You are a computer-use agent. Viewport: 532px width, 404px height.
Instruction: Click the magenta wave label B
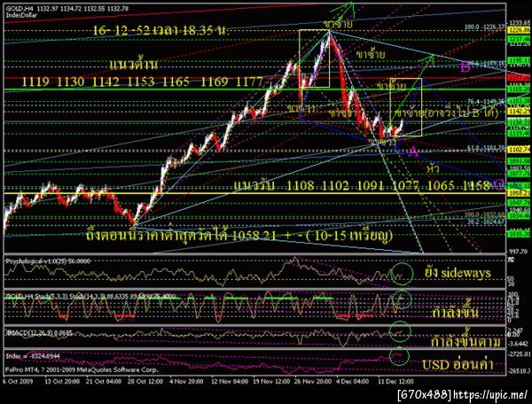tap(465, 67)
